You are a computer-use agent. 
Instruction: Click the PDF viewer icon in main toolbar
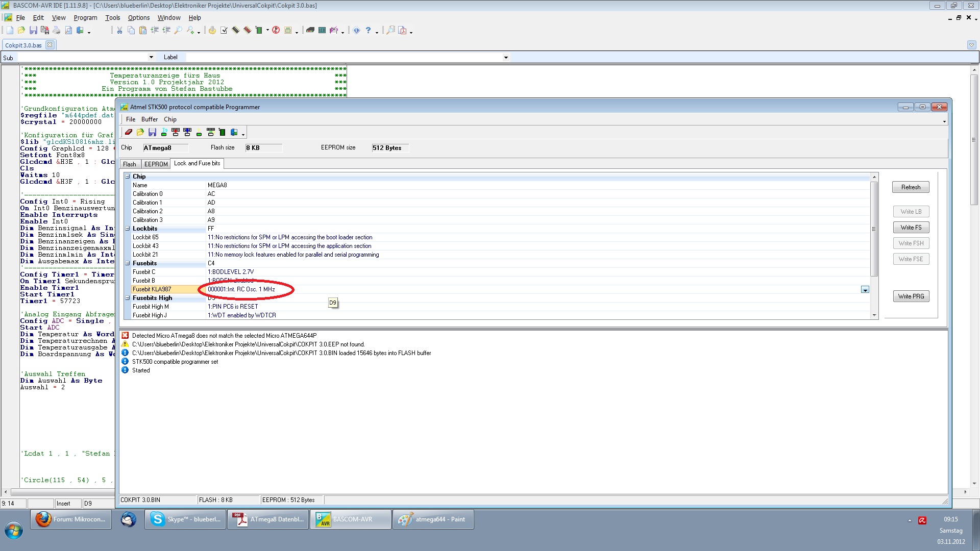(x=403, y=31)
